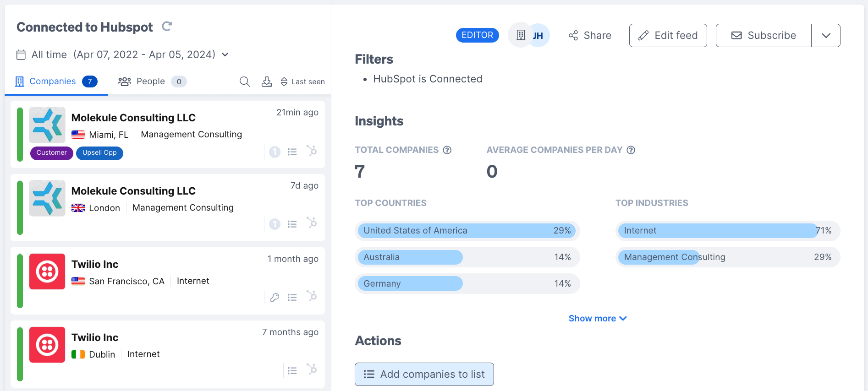
Task: Click the download export icon
Action: click(267, 81)
